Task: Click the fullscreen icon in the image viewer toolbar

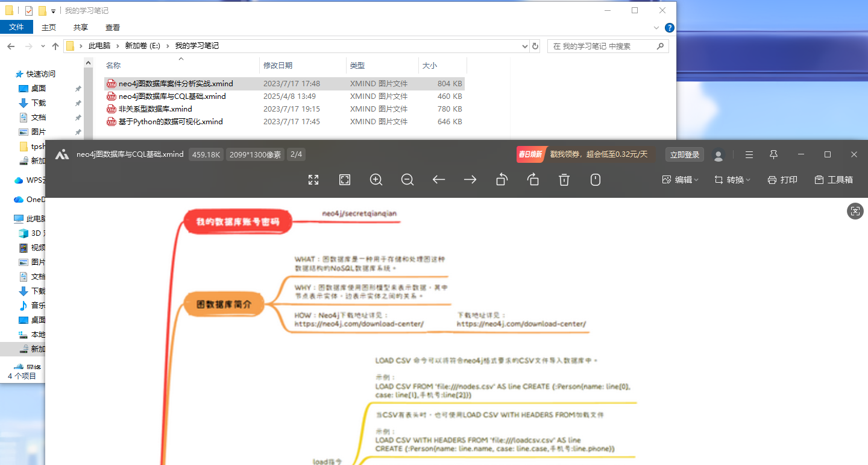Action: pos(313,180)
